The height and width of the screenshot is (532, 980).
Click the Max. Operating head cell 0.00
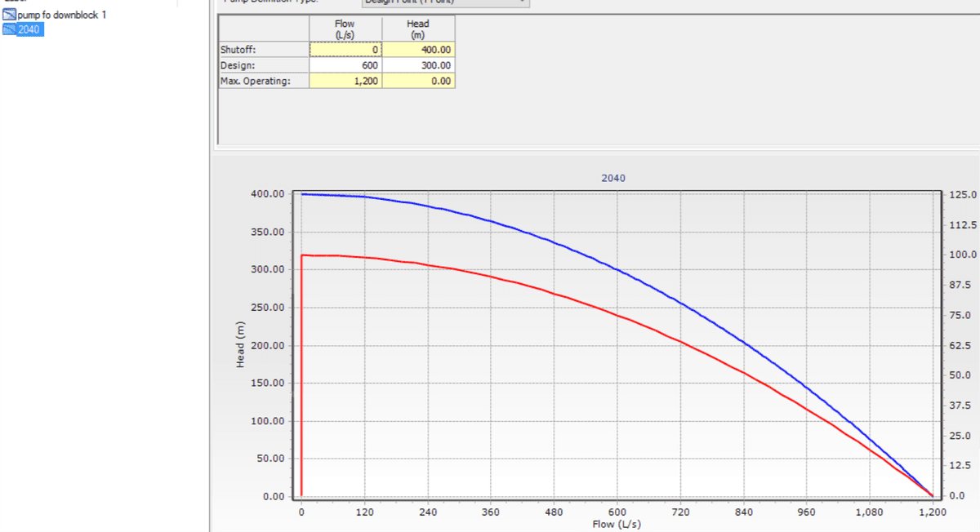417,81
